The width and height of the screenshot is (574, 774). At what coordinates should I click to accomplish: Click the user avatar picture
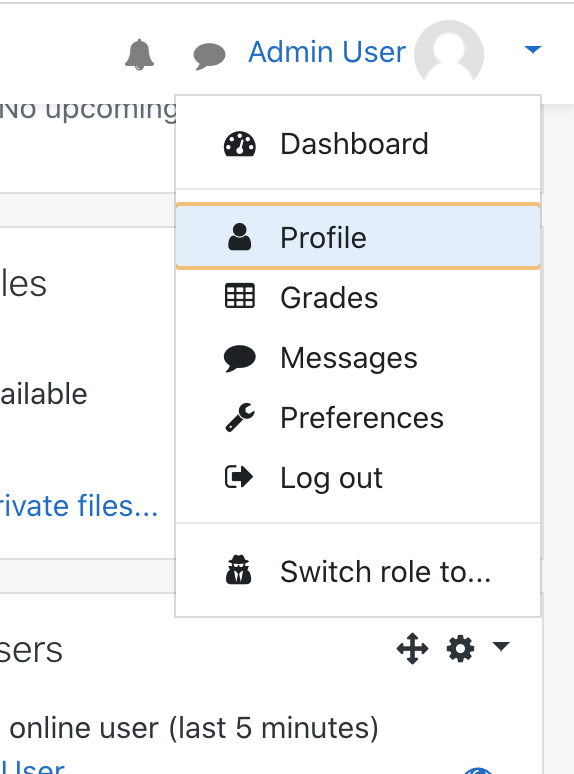[x=449, y=52]
